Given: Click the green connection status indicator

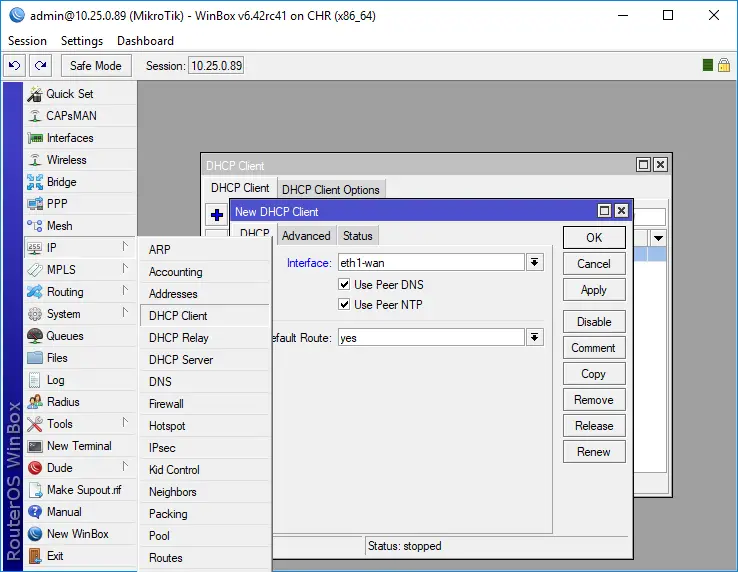Looking at the screenshot, I should (x=707, y=65).
